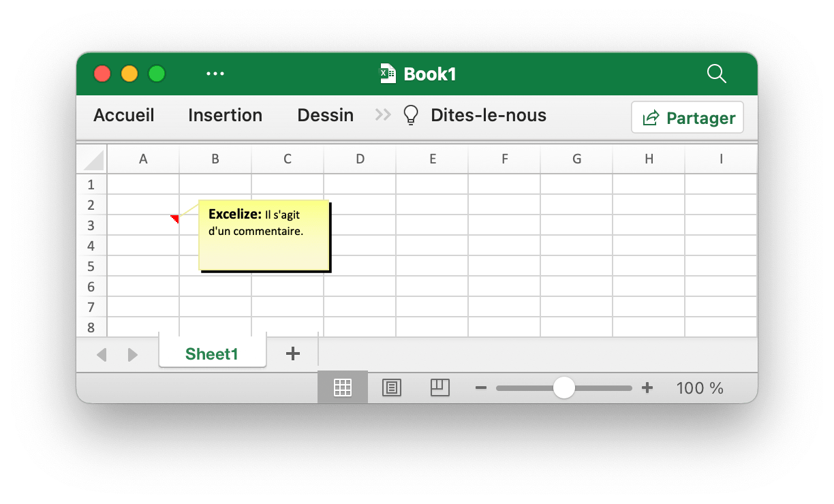The image size is (834, 504).
Task: Decrease zoom with minus button
Action: click(x=481, y=388)
